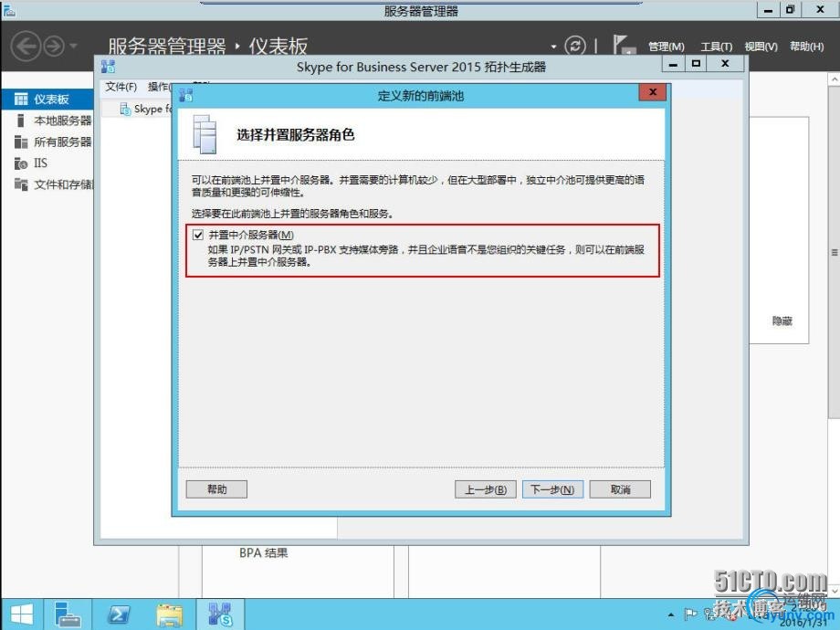
Task: Select 文件和存储 in the sidebar
Action: pyautogui.click(x=47, y=184)
